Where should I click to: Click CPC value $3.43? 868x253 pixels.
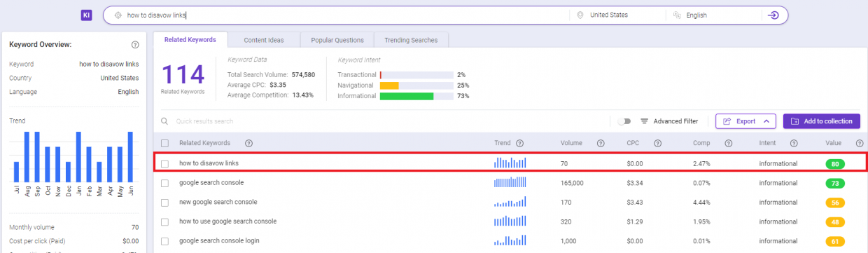[635, 202]
